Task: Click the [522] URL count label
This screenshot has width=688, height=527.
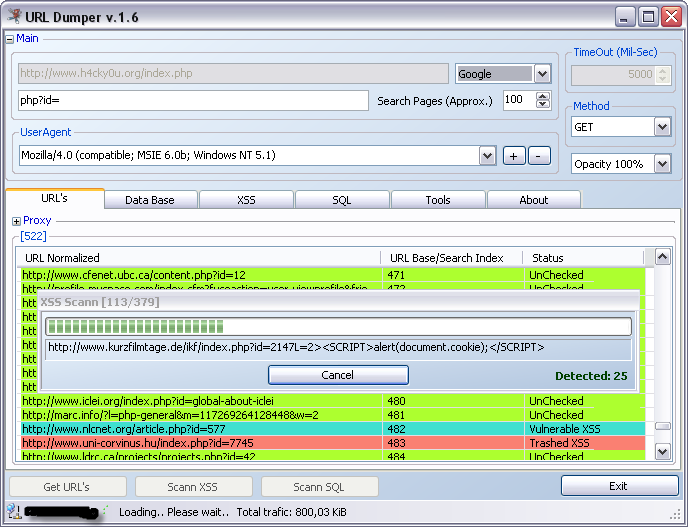Action: point(33,236)
